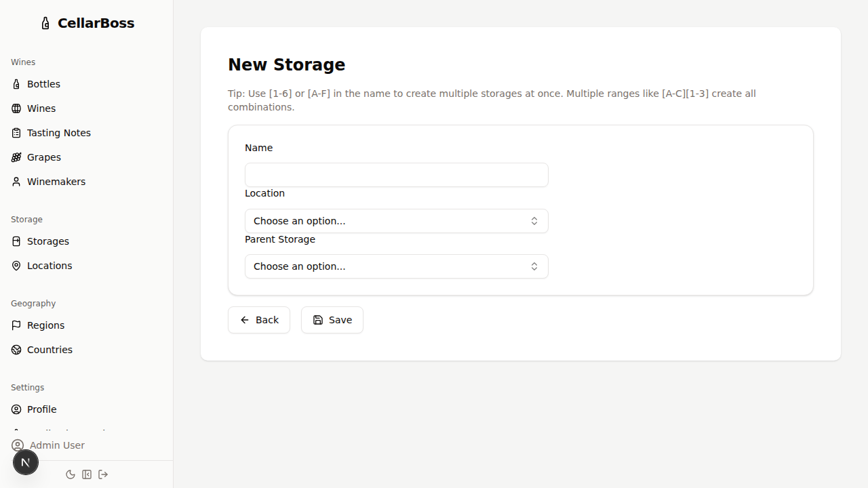Image resolution: width=868 pixels, height=488 pixels.
Task: Click the logout icon at bottom
Action: [103, 474]
